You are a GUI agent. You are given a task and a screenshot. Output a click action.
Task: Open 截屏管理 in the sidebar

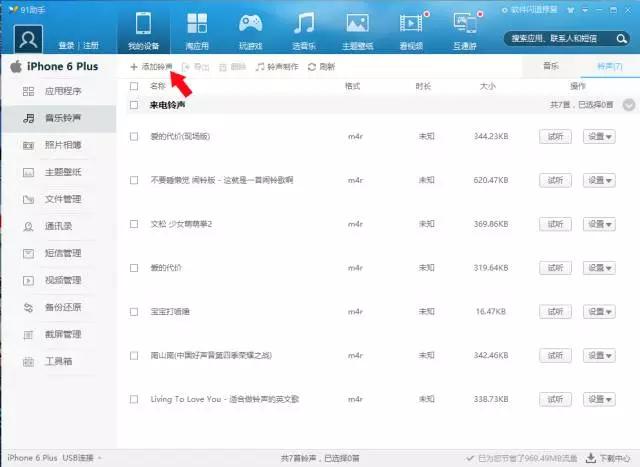[x=58, y=334]
